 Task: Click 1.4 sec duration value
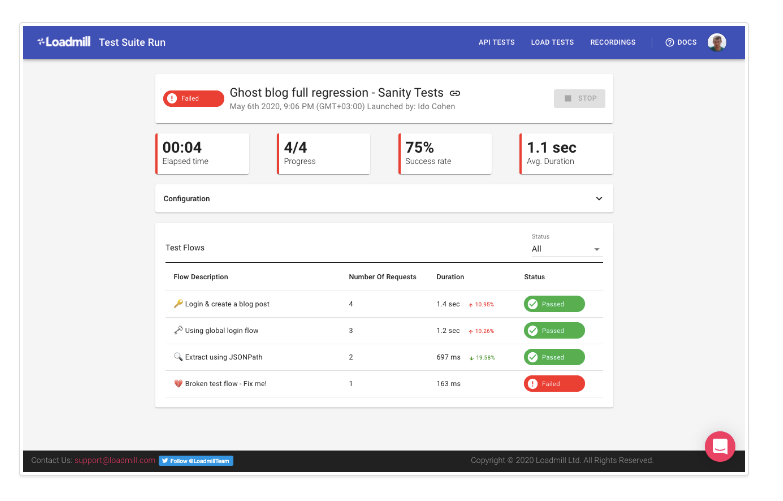[x=448, y=304]
